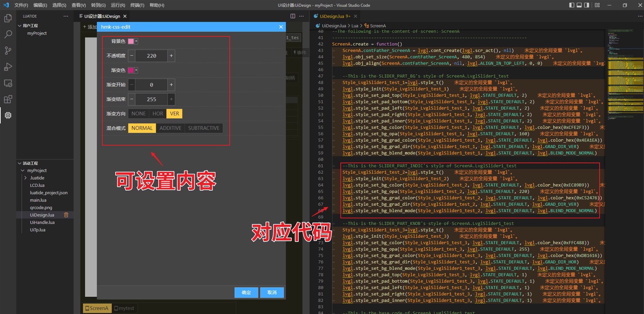Collapse the 活动工程 section
Viewport: 644px width, 314px height.
point(20,163)
